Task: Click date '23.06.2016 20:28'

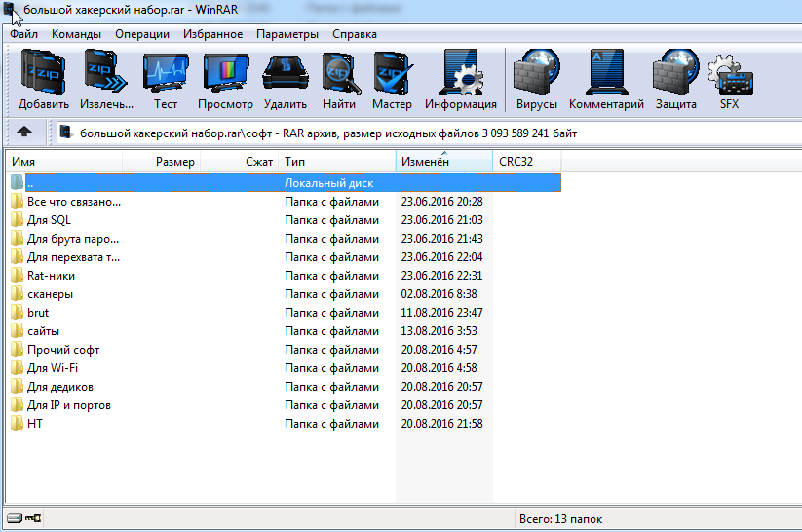Action: point(441,202)
